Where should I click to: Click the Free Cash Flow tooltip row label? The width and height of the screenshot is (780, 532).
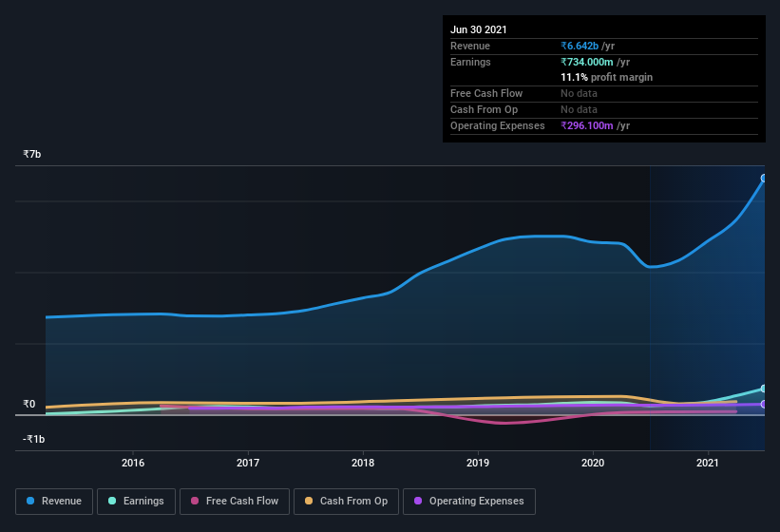486,93
